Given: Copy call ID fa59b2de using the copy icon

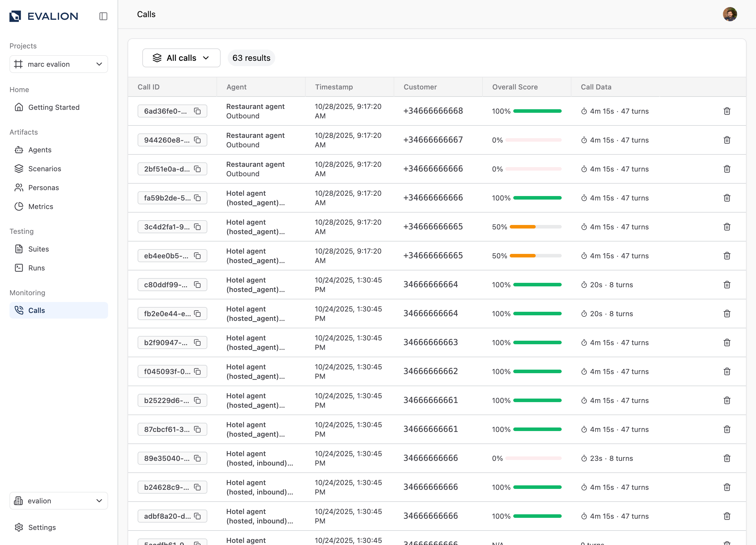Looking at the screenshot, I should click(x=197, y=198).
